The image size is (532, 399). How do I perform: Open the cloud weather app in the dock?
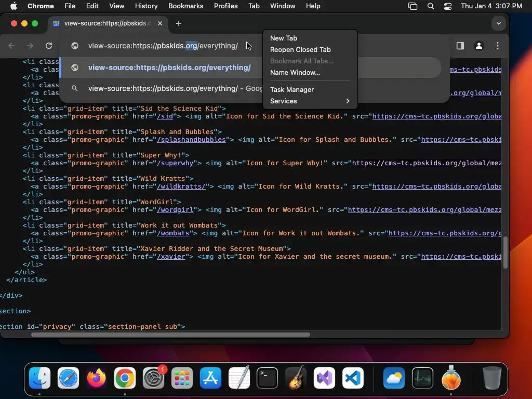[394, 378]
